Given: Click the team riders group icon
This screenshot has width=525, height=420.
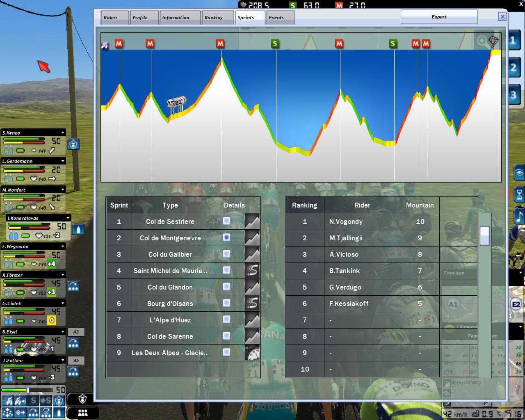Looking at the screenshot, I should (82, 413).
